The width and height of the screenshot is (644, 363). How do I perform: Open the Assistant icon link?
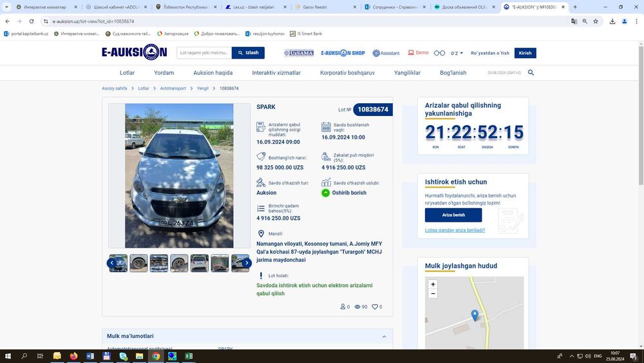click(386, 53)
